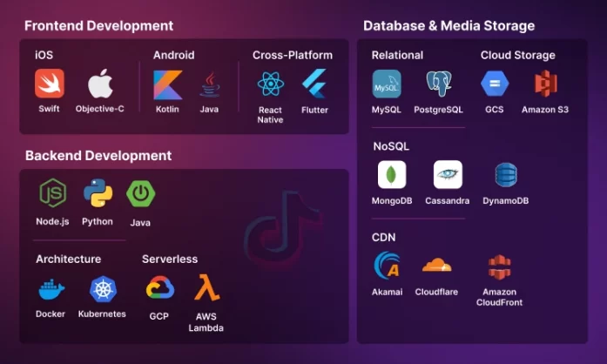The height and width of the screenshot is (364, 607).
Task: Select the Flutter logo icon
Action: coord(314,84)
